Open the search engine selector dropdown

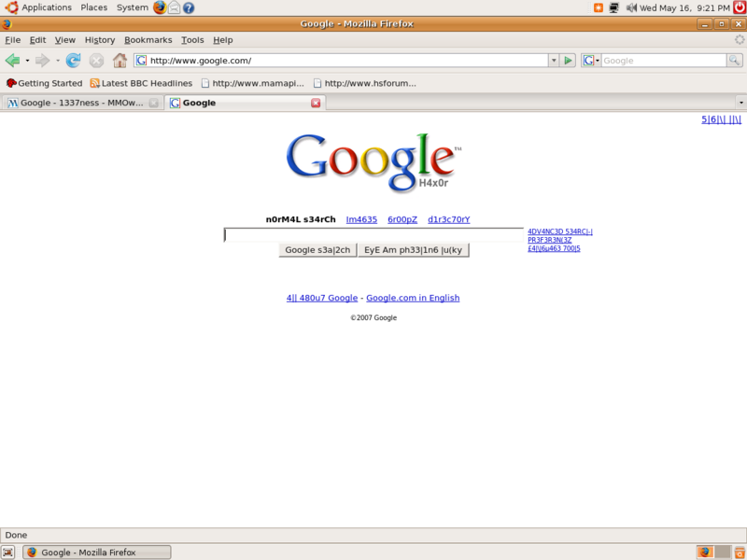click(591, 61)
